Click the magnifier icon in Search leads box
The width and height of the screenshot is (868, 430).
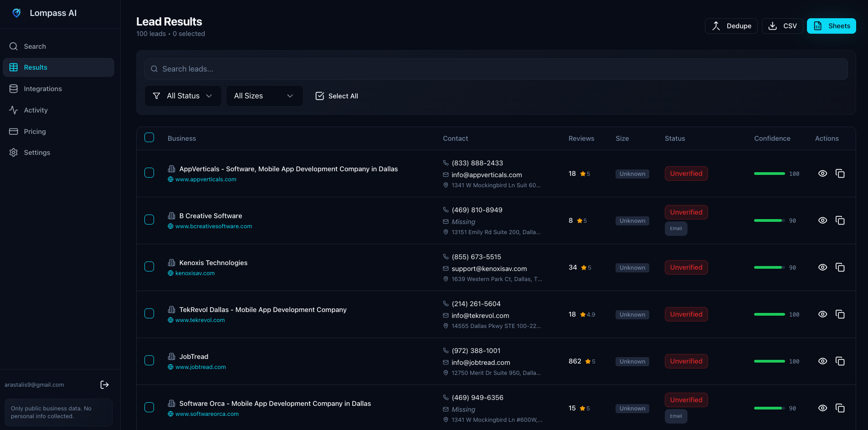click(154, 69)
